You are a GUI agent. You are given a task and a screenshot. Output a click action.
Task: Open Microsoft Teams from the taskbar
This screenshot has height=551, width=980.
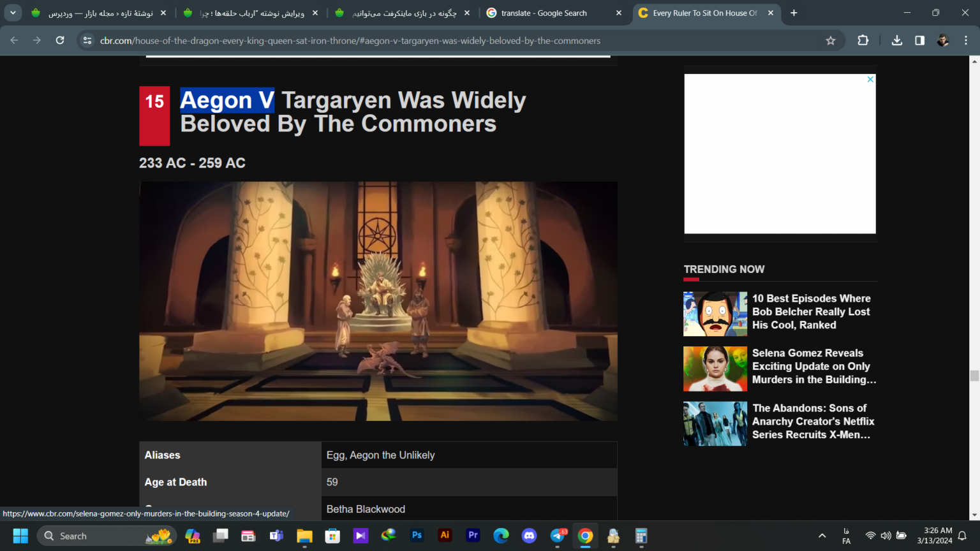[x=277, y=536]
